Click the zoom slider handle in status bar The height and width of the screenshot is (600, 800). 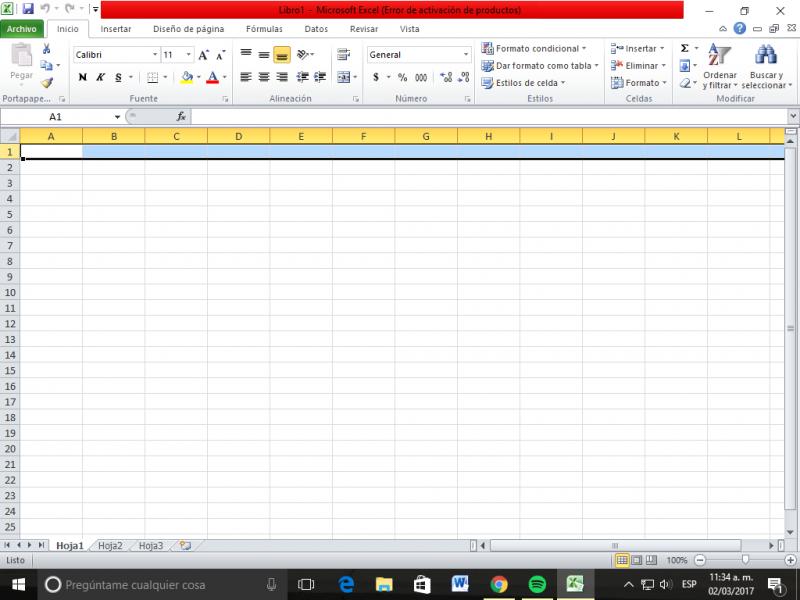click(745, 560)
